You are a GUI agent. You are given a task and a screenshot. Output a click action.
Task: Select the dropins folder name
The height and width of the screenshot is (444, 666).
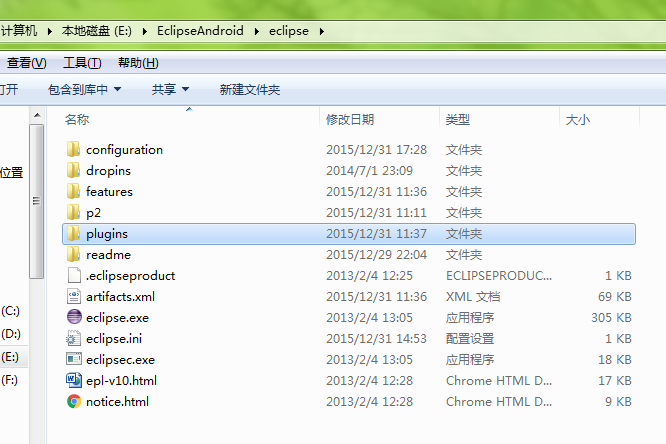pos(108,171)
